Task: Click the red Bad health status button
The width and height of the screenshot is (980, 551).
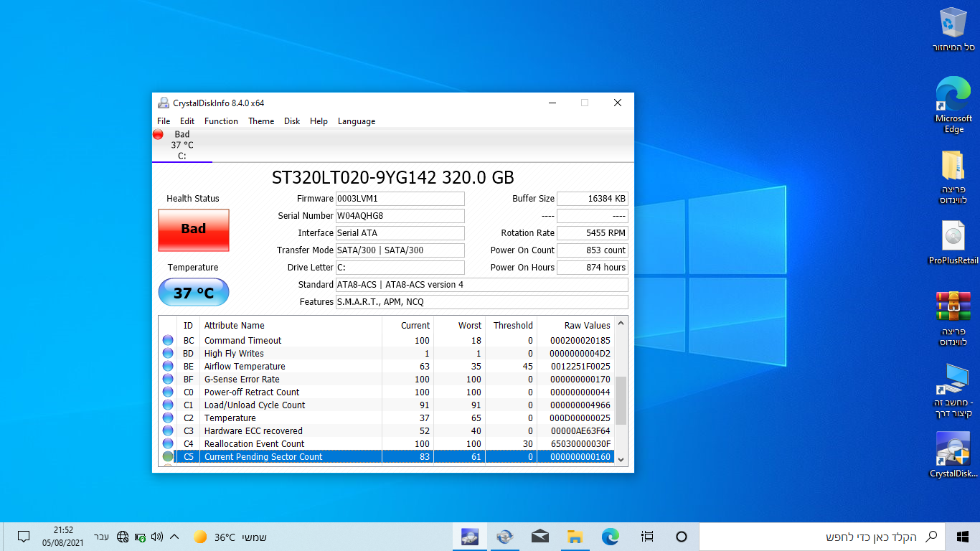Action: pos(194,230)
